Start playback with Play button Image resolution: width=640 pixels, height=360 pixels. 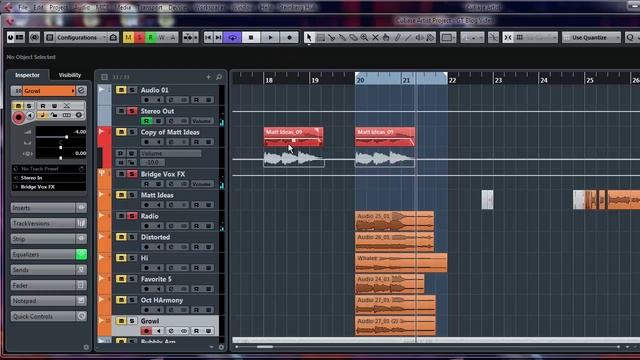(270, 38)
